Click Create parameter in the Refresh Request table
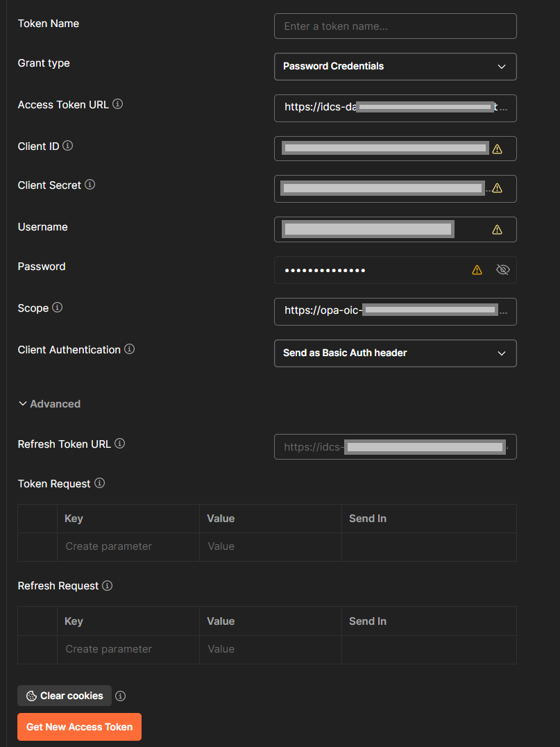Image resolution: width=560 pixels, height=747 pixels. point(108,648)
